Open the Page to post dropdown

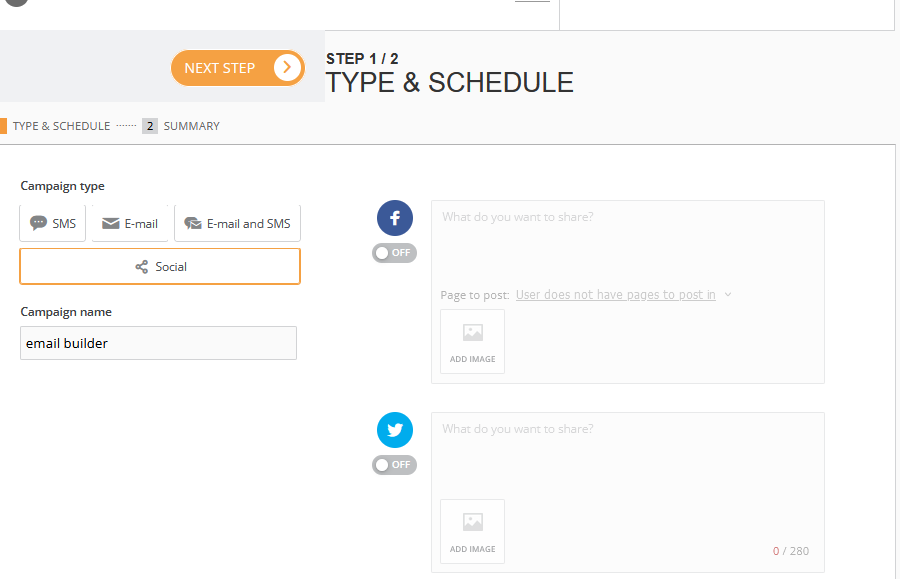615,295
